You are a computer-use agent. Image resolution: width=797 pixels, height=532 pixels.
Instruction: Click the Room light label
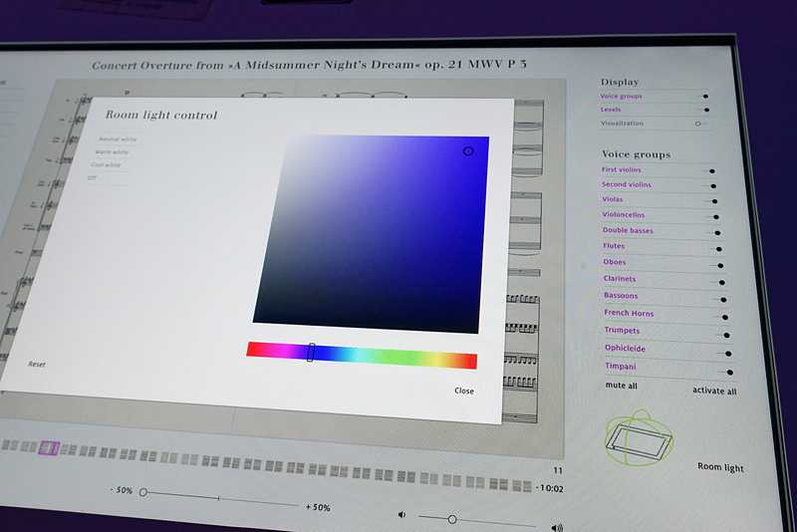[x=720, y=467]
